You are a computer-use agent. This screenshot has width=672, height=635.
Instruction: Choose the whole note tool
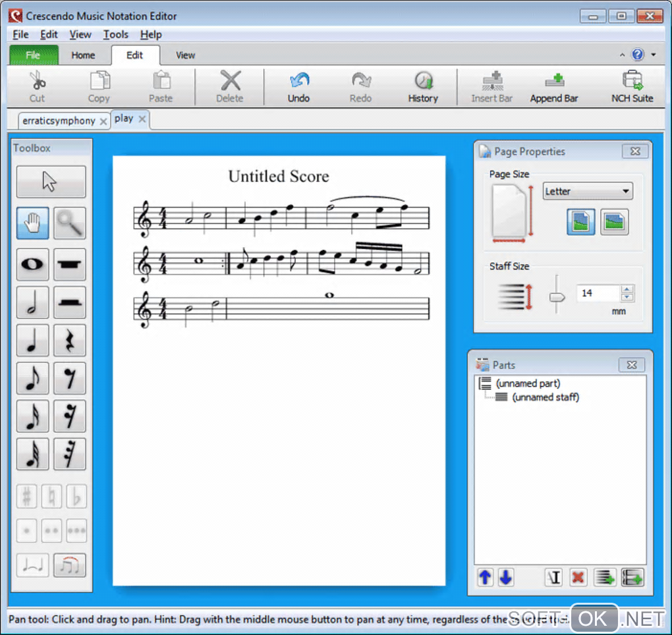coord(32,264)
